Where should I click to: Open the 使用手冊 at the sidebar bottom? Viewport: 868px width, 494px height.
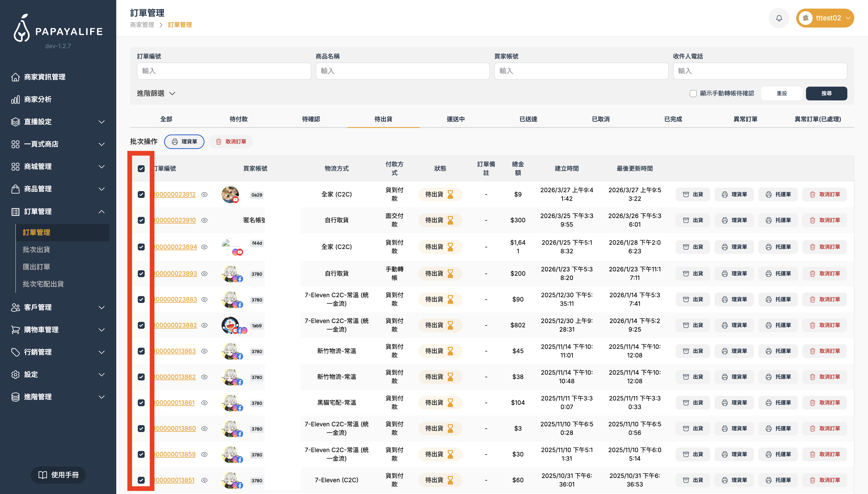click(58, 475)
